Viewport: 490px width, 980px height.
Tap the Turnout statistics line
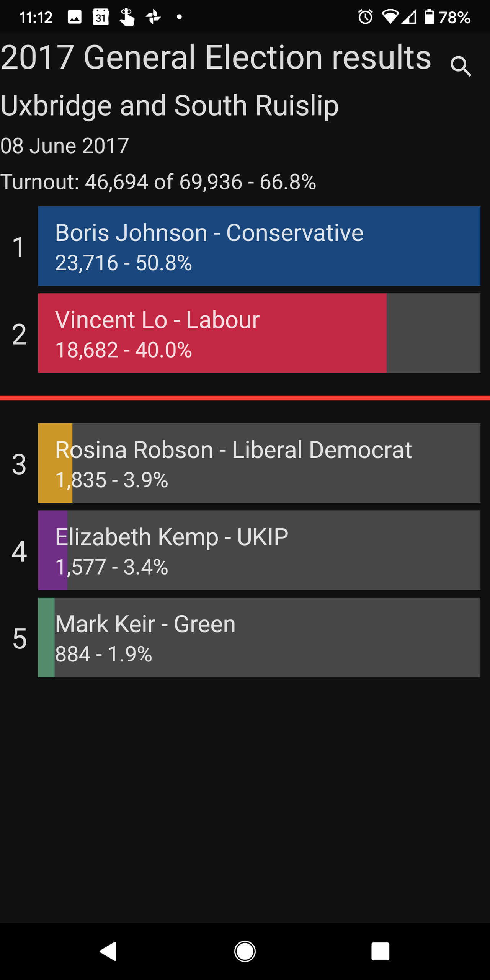pos(158,181)
